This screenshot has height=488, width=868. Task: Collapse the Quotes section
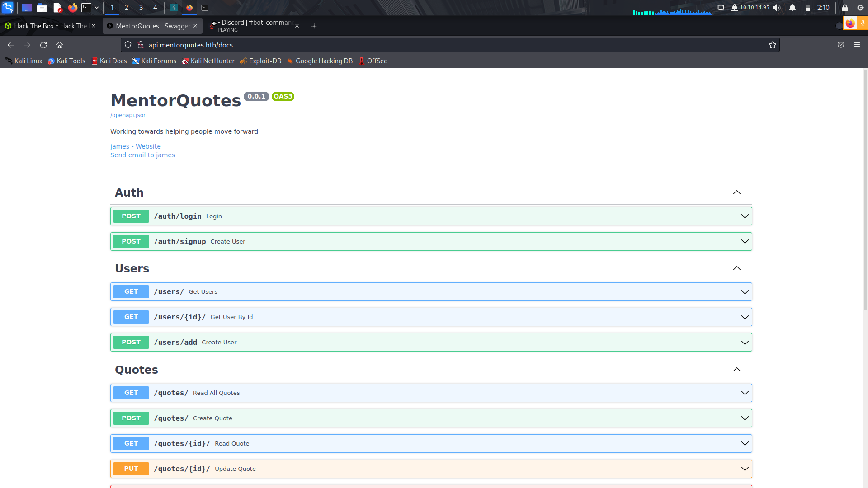pyautogui.click(x=737, y=370)
